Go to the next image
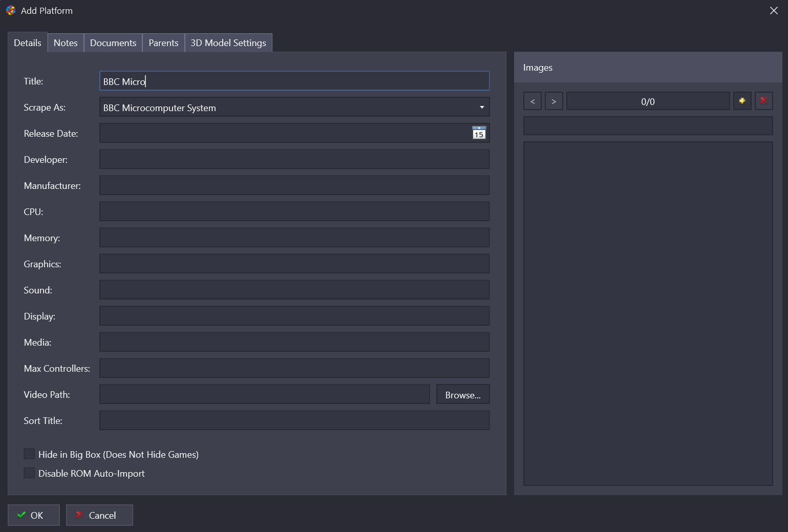788x532 pixels. [x=553, y=101]
